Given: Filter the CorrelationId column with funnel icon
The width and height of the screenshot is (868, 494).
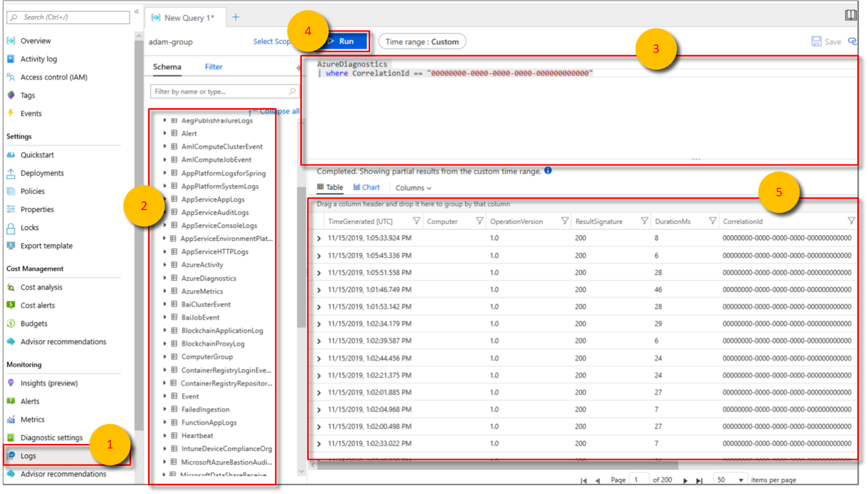Looking at the screenshot, I should pos(851,221).
